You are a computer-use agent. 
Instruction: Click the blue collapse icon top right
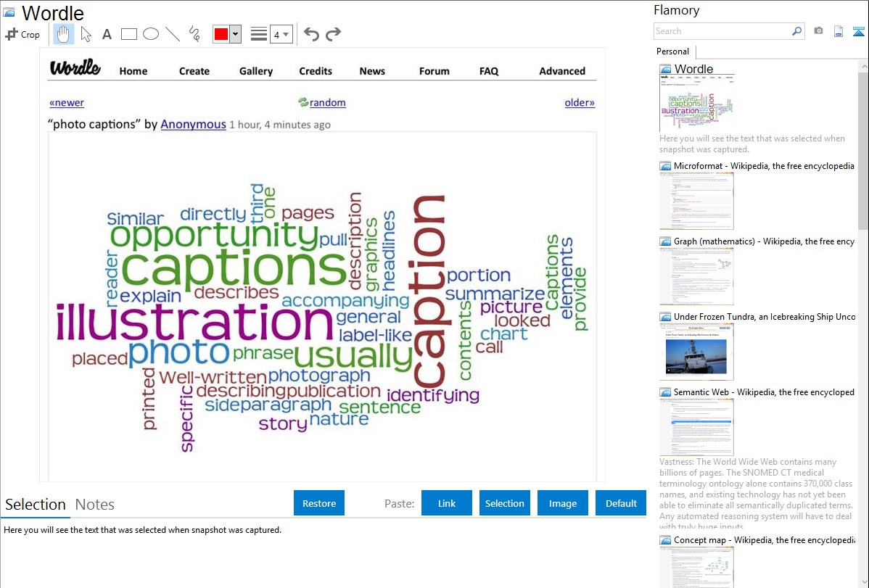[858, 31]
